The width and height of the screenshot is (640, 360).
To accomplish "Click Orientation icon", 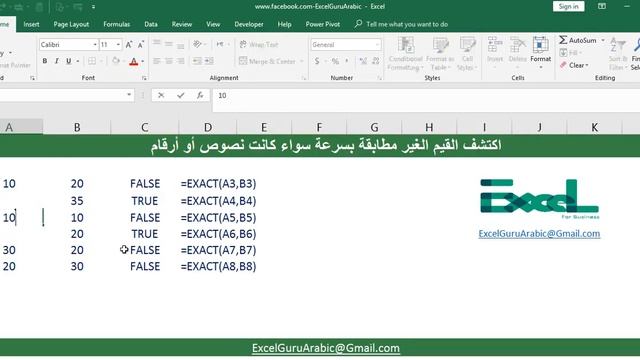I will [198, 44].
